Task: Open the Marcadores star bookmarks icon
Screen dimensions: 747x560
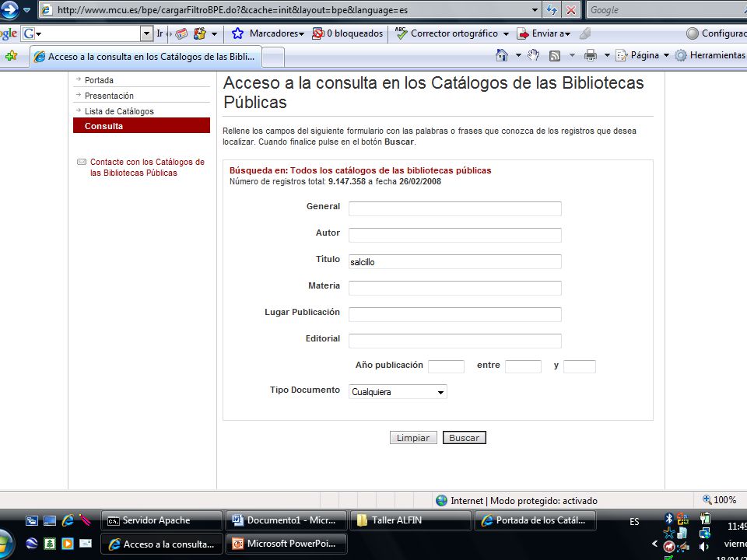Action: click(x=237, y=33)
